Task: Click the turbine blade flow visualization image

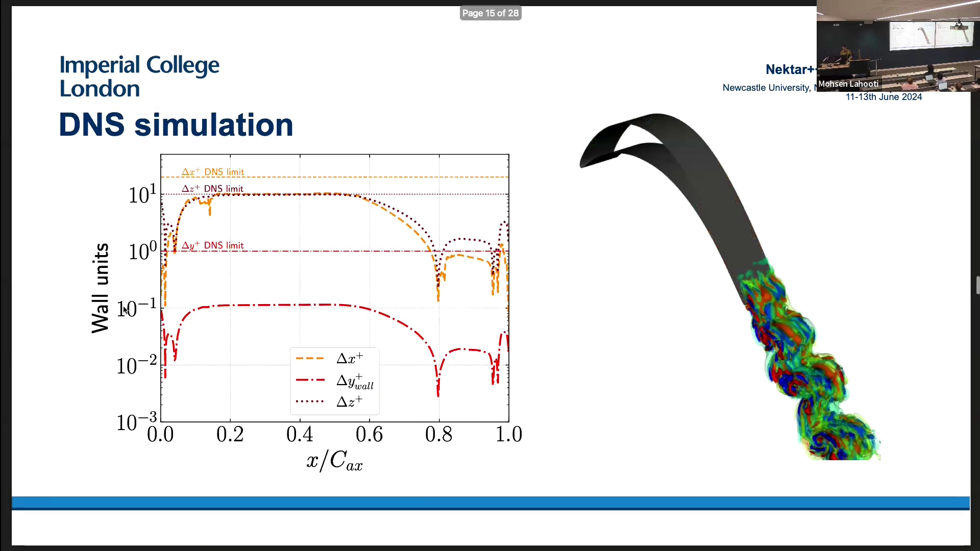Action: [730, 286]
